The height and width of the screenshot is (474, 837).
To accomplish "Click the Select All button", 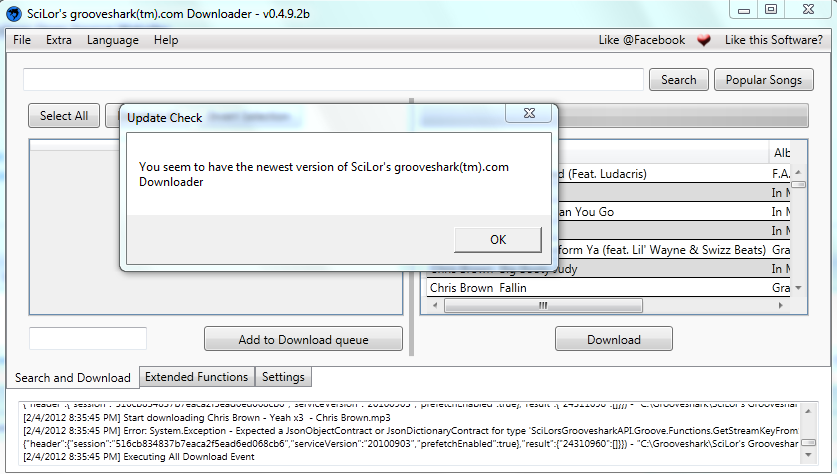I will [64, 116].
